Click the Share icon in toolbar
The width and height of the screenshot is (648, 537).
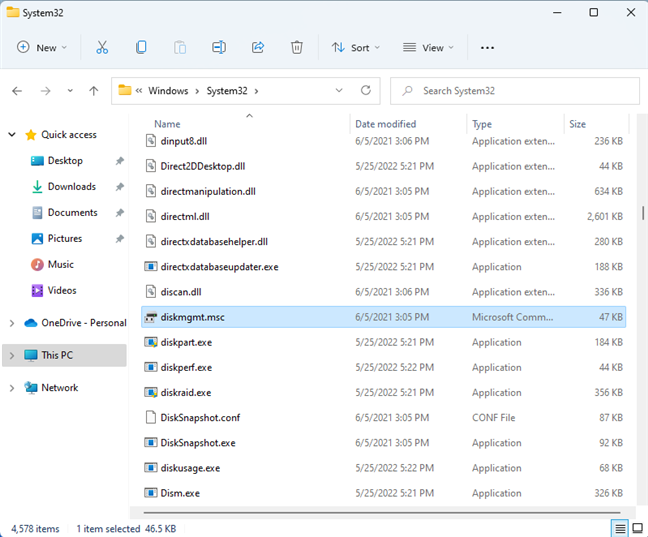[258, 48]
